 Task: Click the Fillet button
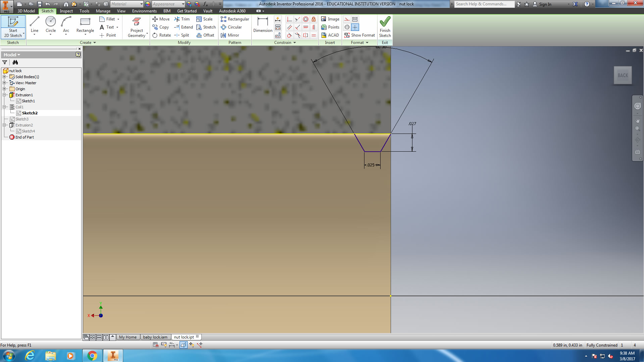pyautogui.click(x=109, y=19)
